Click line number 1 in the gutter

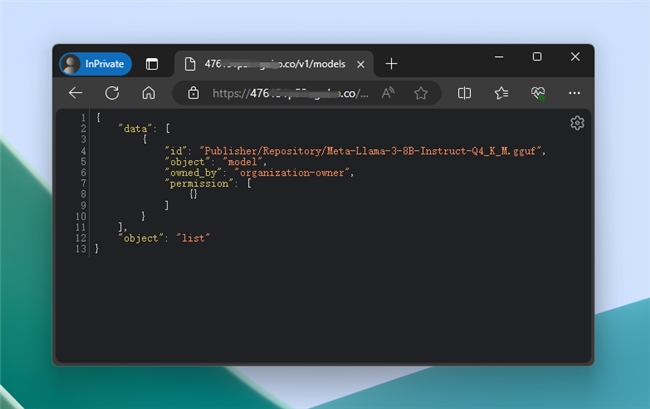(x=83, y=118)
